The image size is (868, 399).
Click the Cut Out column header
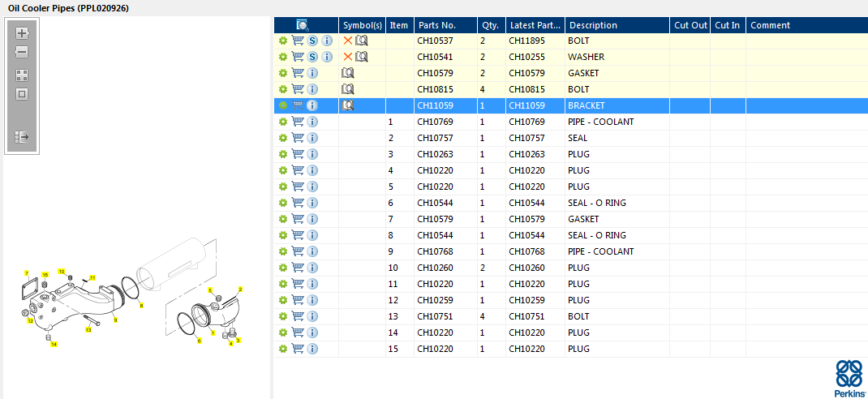pos(690,25)
